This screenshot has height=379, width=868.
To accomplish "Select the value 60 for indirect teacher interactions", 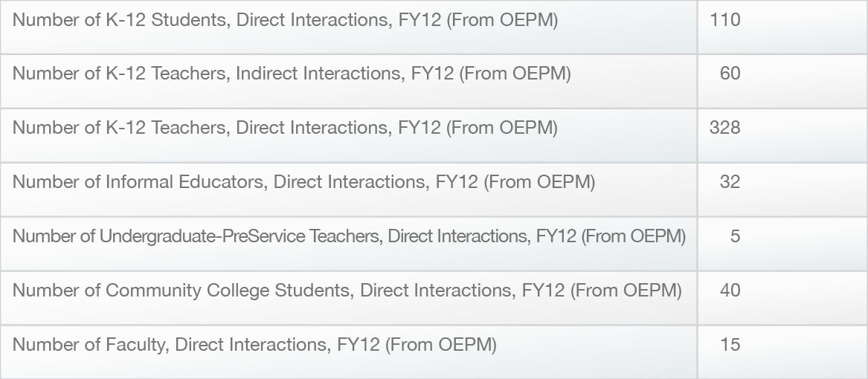I will (730, 74).
